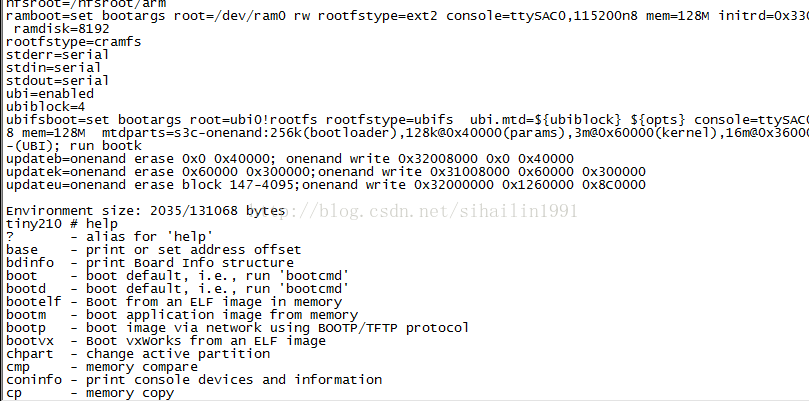Click the "chpart" change active partition entry
The width and height of the screenshot is (809, 401).
(27, 353)
